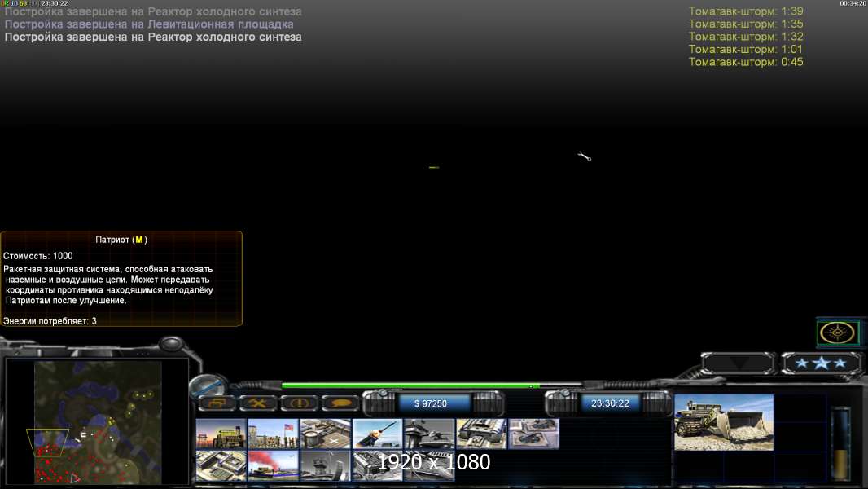Select Barracks build icon with American flag

273,434
